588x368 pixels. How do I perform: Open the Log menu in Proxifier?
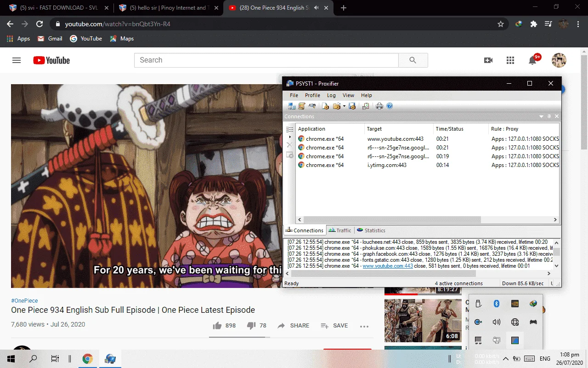coord(331,95)
